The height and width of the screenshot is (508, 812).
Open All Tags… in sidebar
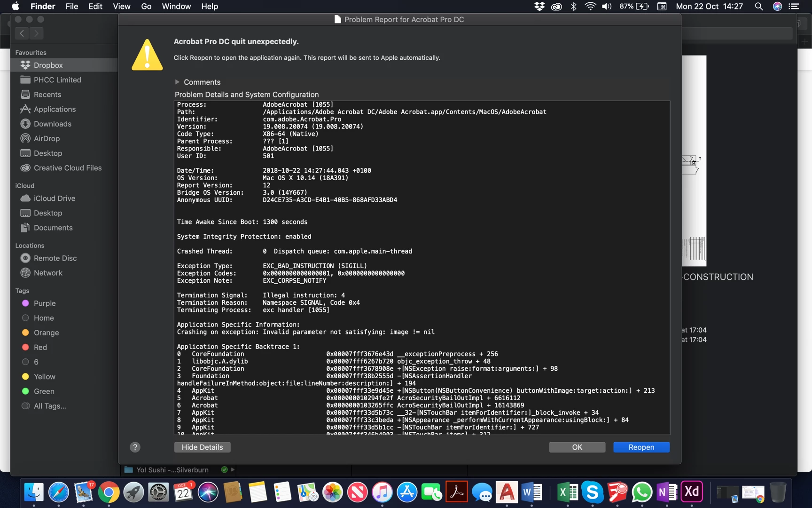pos(64,406)
